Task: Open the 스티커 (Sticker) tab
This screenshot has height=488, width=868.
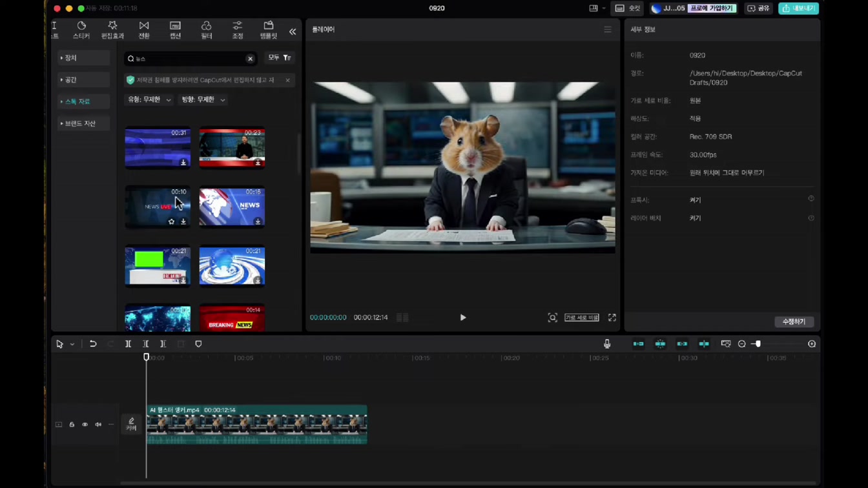Action: point(81,30)
